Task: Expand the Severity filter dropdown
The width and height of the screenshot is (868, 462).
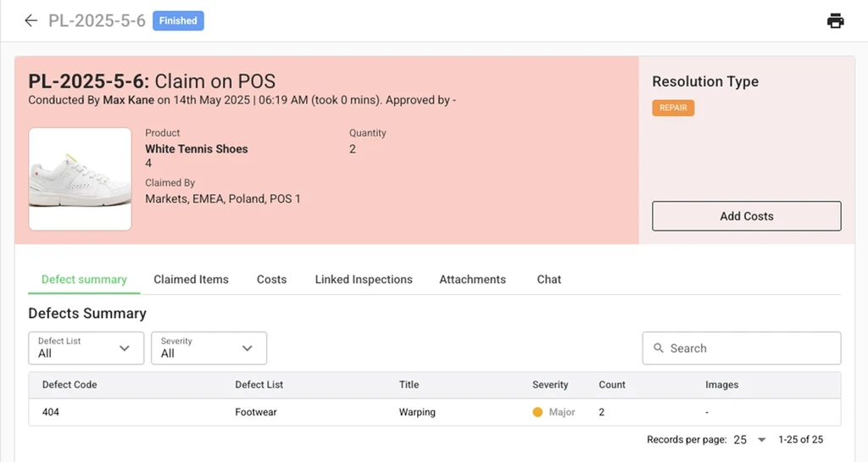Action: click(x=209, y=348)
